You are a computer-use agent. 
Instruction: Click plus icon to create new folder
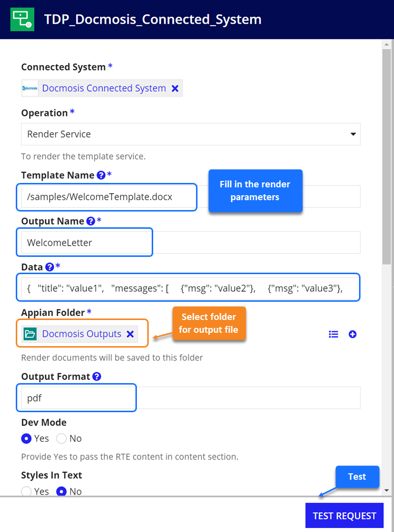pos(352,334)
